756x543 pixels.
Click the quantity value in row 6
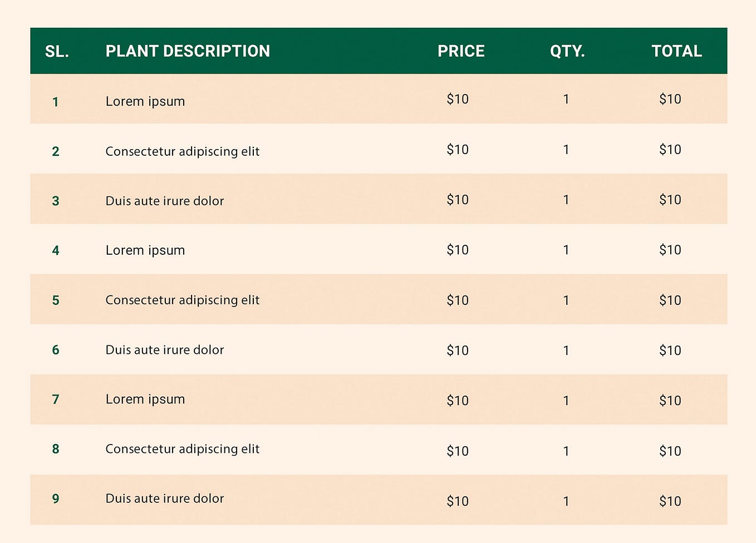(x=566, y=351)
